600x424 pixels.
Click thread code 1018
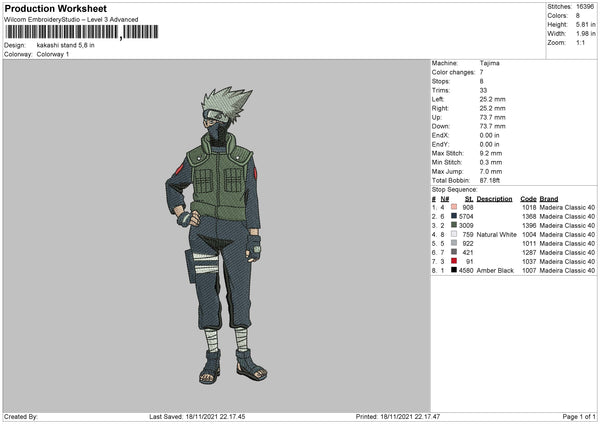[x=529, y=207]
